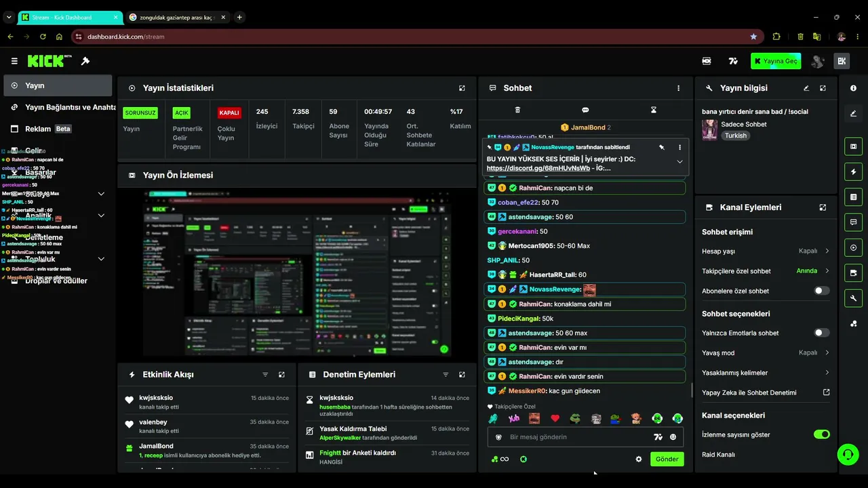This screenshot has height=488, width=868.
Task: Expand the pinned chat message
Action: (x=679, y=161)
